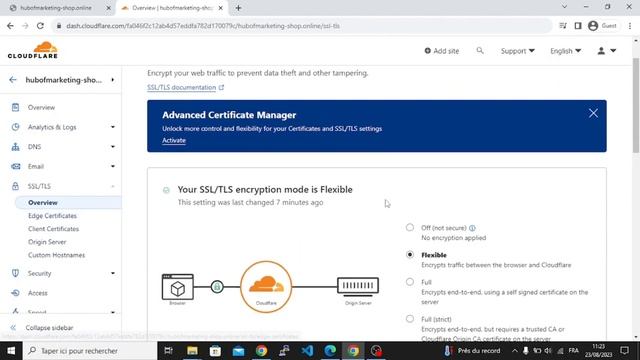Dismiss the Advanced Certificate Manager banner
Image resolution: width=640 pixels, height=360 pixels.
click(x=593, y=113)
